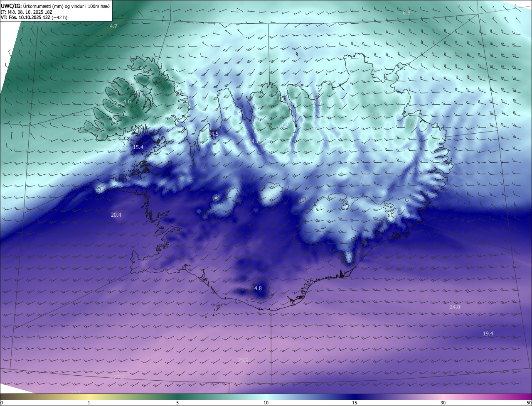Click the 50 tick on the colorbar

529,403
